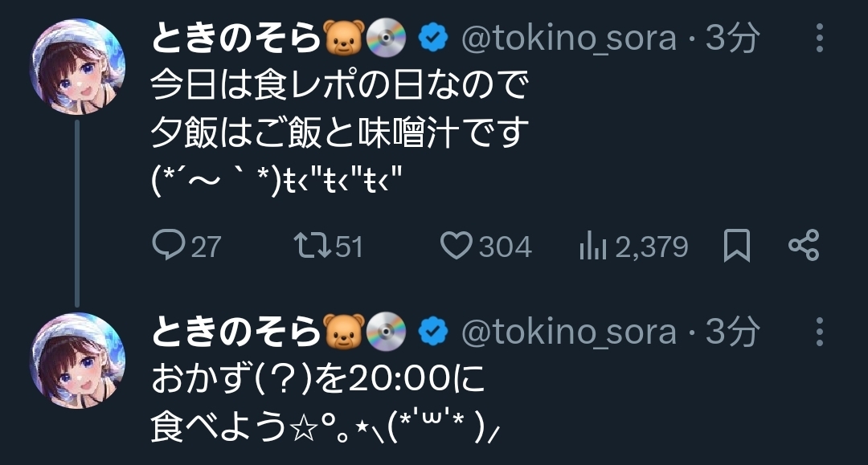This screenshot has width=868, height=465.
Task: Retweet the first tweet with 51 reposts
Action: (328, 246)
